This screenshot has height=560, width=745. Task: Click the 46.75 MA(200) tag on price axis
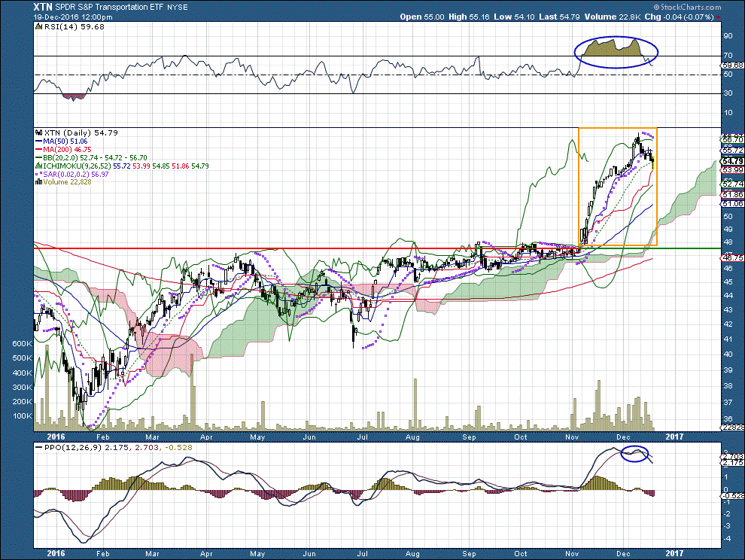733,257
